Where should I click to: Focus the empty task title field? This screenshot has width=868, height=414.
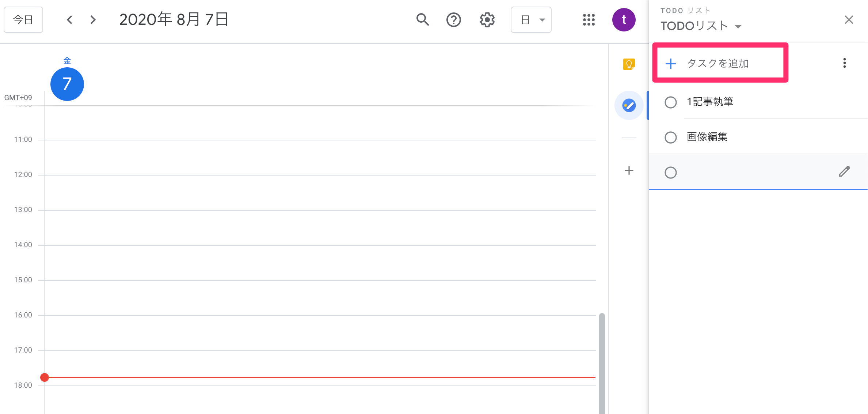tap(758, 172)
